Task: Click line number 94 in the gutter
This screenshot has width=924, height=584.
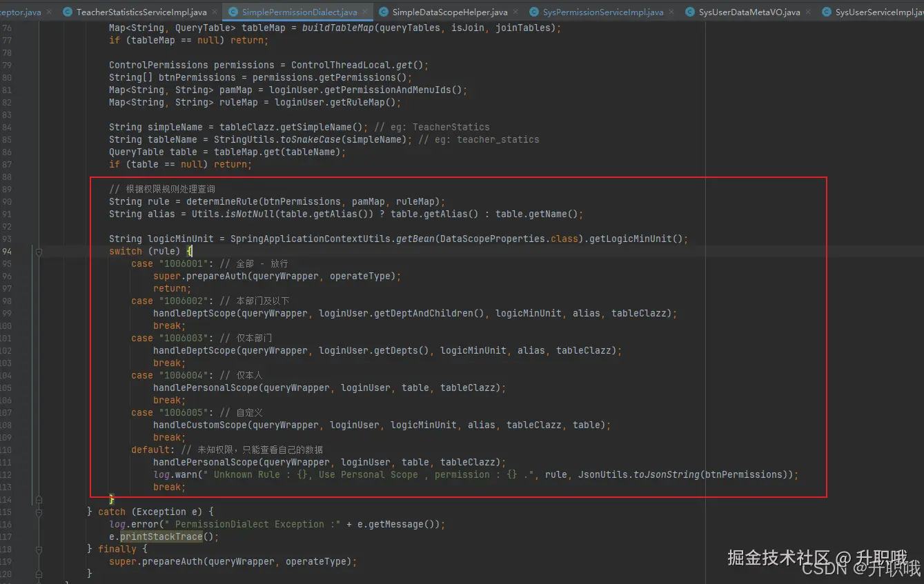Action: pos(7,252)
